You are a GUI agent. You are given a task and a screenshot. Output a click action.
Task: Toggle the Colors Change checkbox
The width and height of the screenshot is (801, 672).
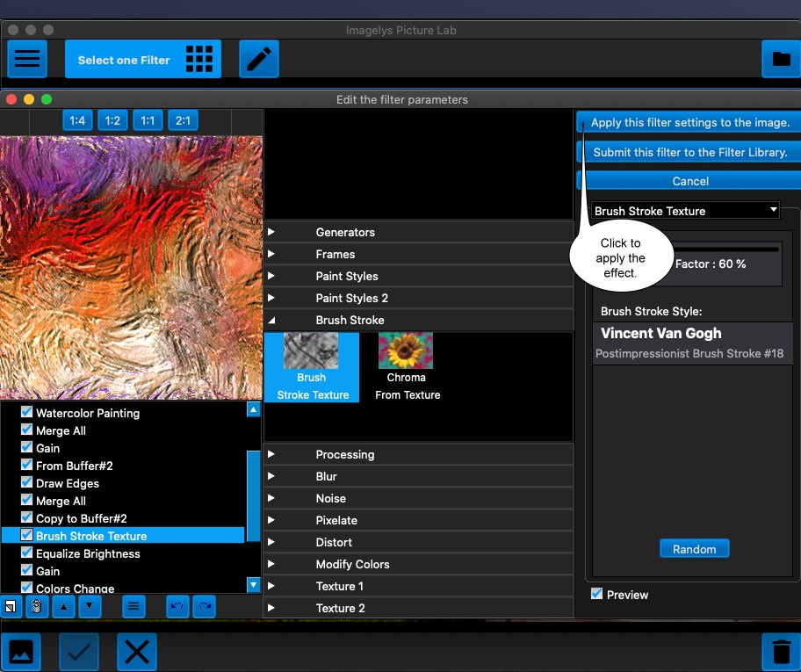pyautogui.click(x=26, y=588)
